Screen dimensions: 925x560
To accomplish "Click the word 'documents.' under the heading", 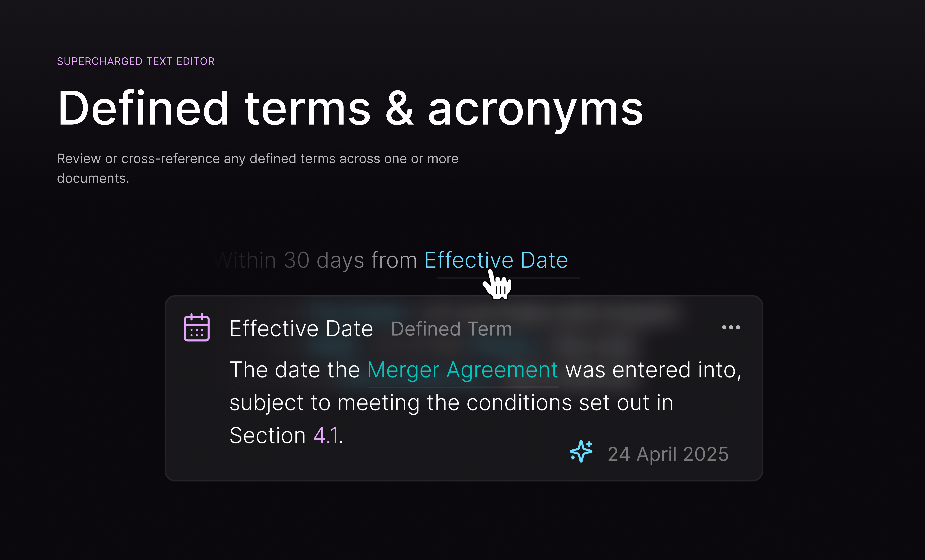I will 93,178.
